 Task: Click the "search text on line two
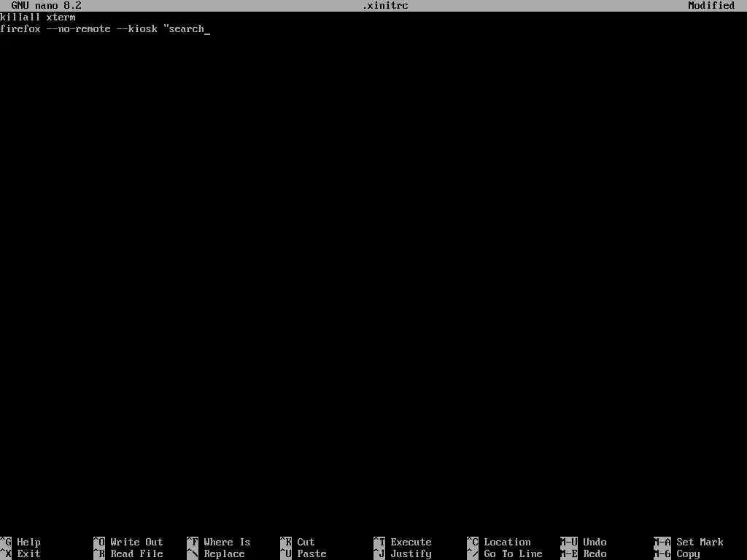pyautogui.click(x=184, y=29)
